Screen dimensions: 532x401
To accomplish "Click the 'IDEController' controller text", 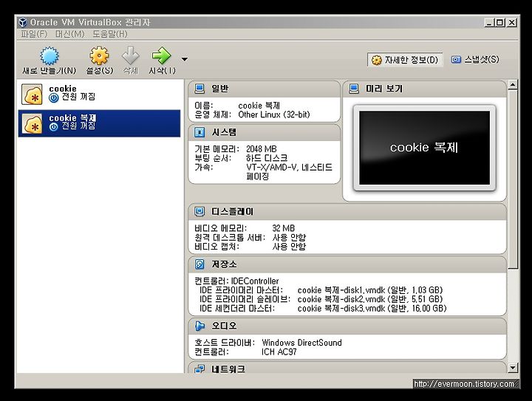I will coord(255,281).
